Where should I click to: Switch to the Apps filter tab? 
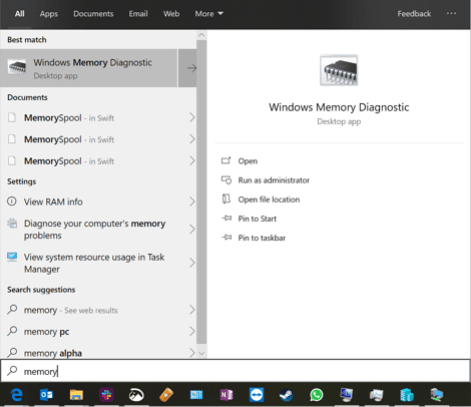[49, 14]
